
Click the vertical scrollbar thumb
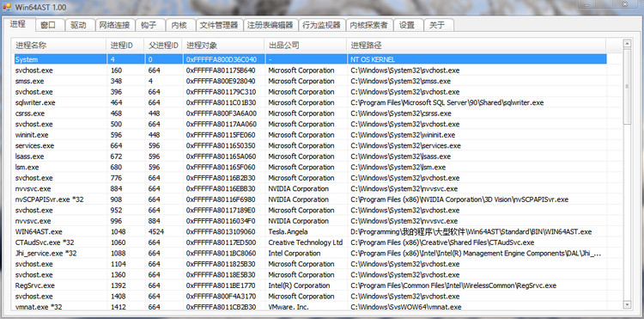[627, 86]
